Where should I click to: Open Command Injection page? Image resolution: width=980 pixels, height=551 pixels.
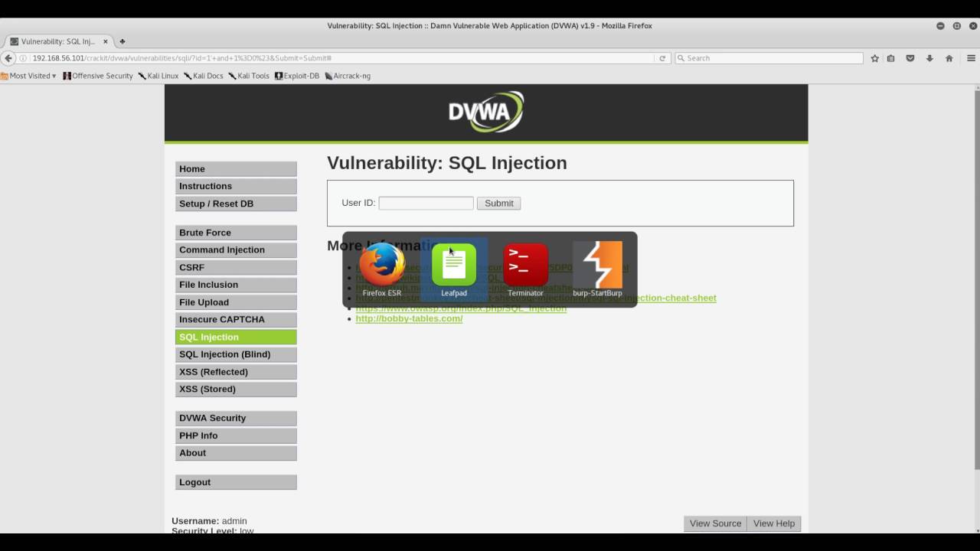coord(236,249)
